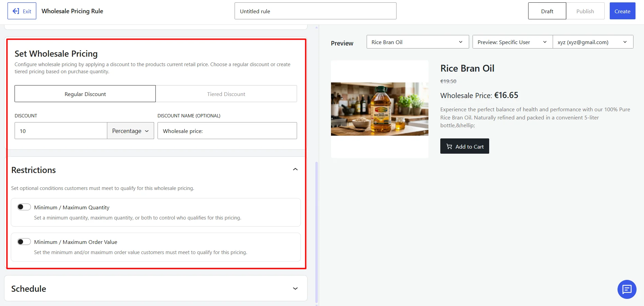Click the Preview label
The width and height of the screenshot is (644, 306).
(342, 43)
